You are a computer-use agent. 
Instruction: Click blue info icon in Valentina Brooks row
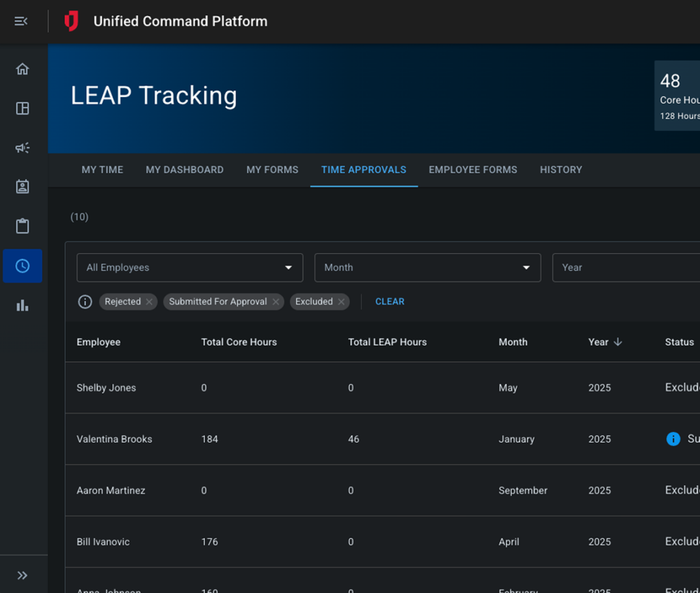pyautogui.click(x=673, y=439)
